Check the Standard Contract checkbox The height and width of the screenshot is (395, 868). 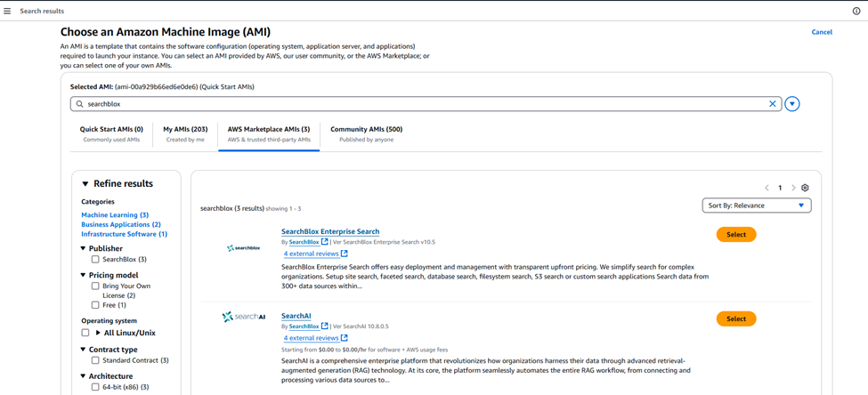[x=95, y=360]
